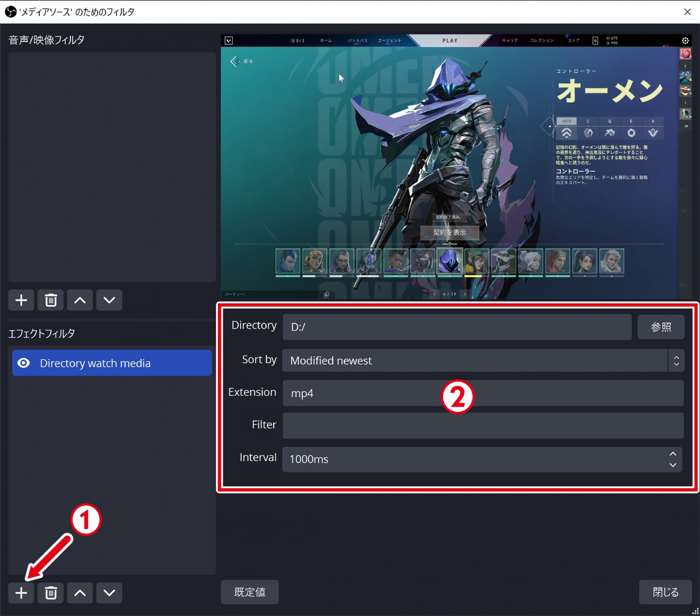Select the highlighted Omen agent portrait
Viewport: 700px width, 616px height.
[x=450, y=261]
